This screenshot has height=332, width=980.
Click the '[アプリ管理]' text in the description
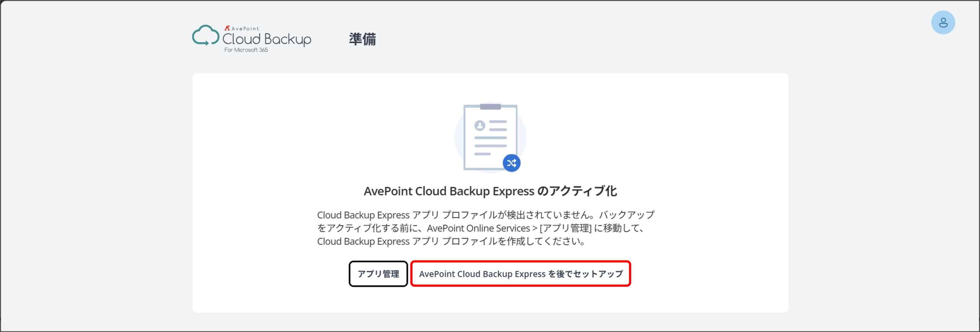pyautogui.click(x=565, y=228)
